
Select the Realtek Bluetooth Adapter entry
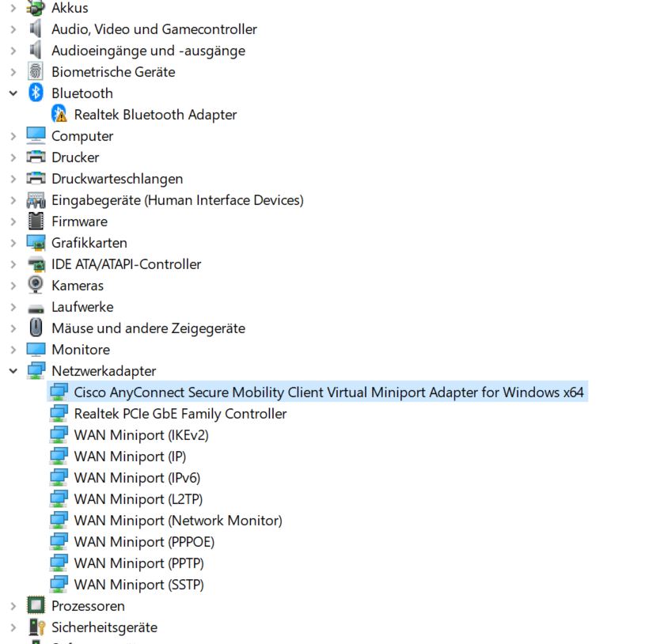pos(155,115)
